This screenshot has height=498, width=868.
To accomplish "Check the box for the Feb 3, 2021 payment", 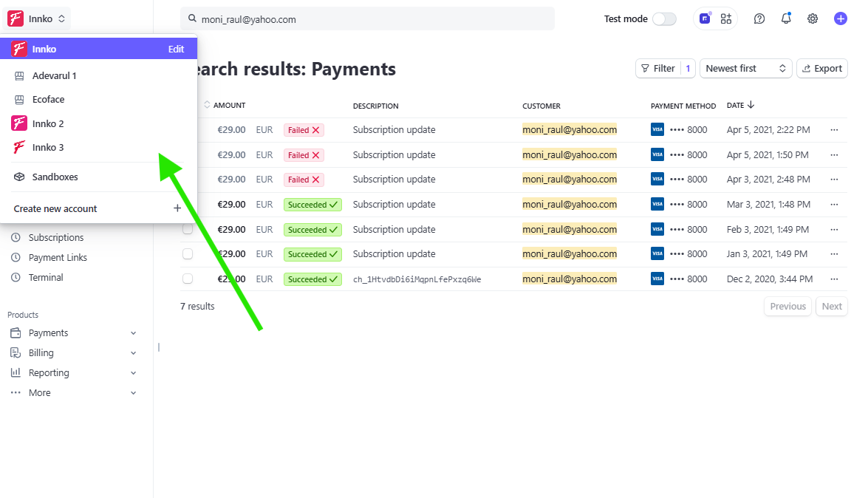I will click(x=188, y=229).
